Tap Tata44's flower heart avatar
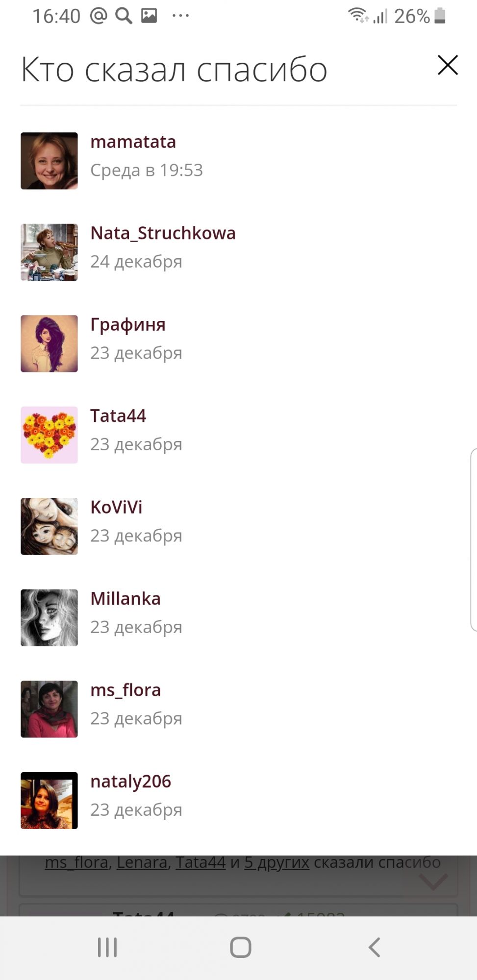The height and width of the screenshot is (980, 477). coord(49,435)
